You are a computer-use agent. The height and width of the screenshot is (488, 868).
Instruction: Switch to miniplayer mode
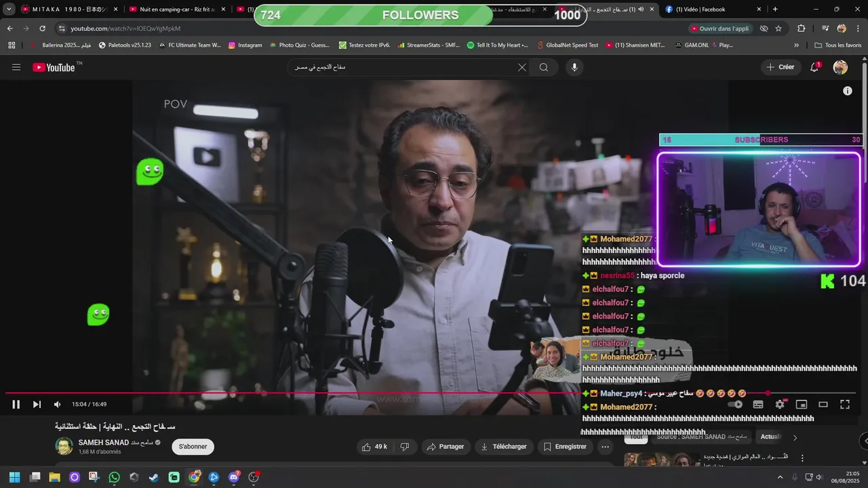click(x=802, y=405)
